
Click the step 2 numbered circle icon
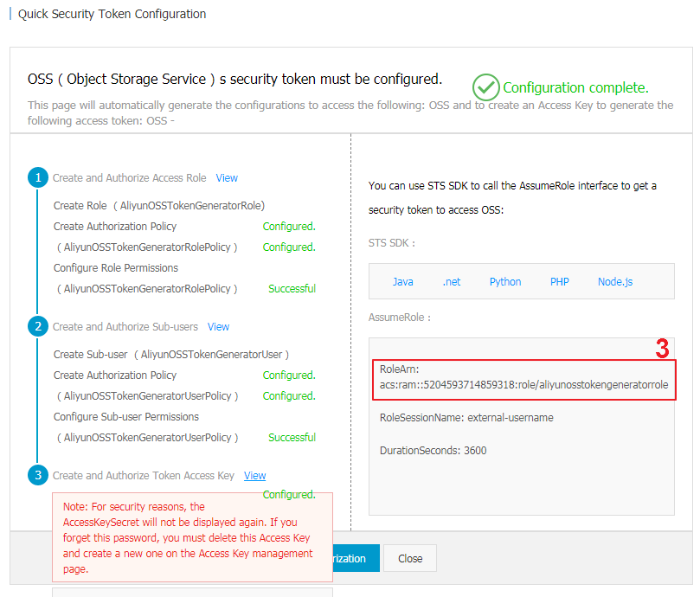pos(38,326)
